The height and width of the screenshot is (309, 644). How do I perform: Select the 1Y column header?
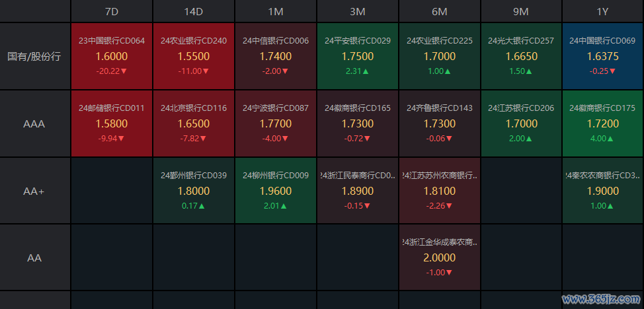point(602,11)
